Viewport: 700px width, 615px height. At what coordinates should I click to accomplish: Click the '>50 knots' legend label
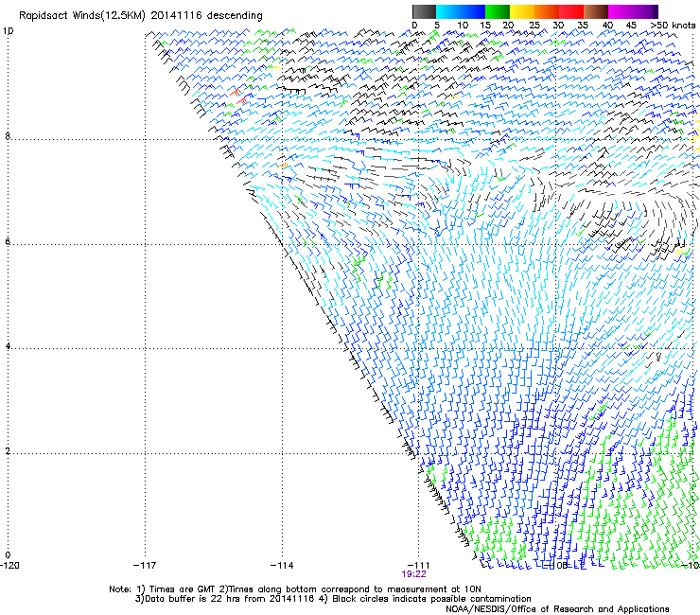[x=673, y=25]
